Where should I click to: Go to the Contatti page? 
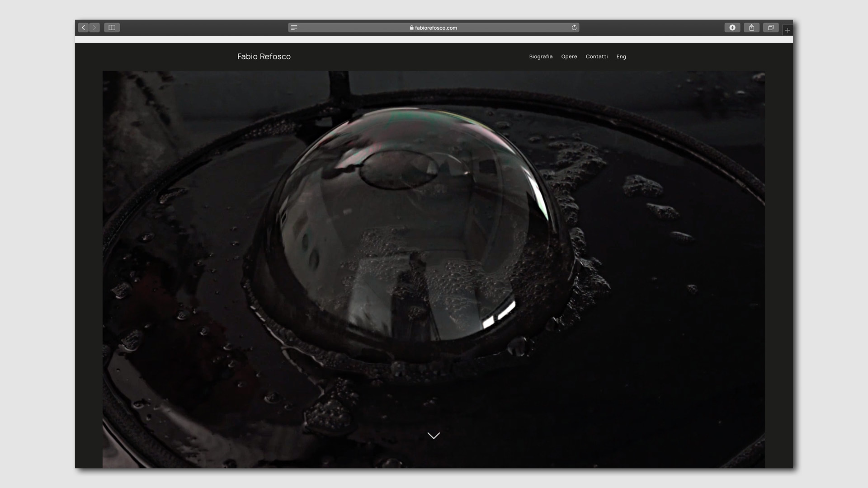point(597,56)
